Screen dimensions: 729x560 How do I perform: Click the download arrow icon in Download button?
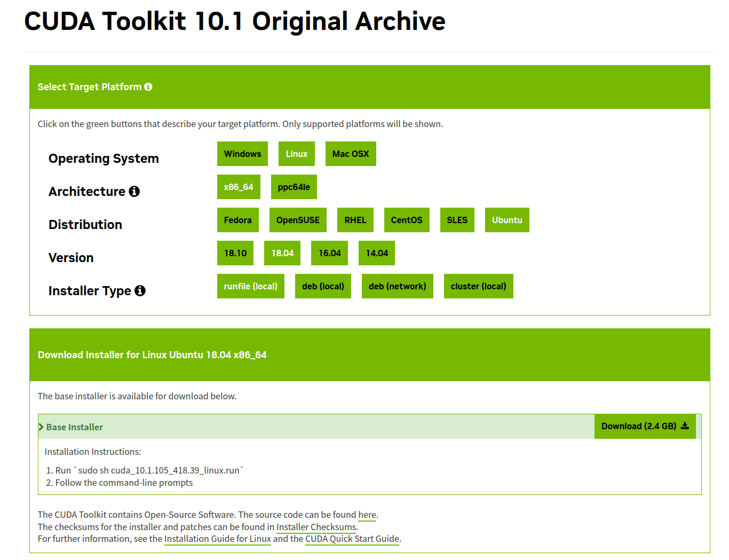pyautogui.click(x=685, y=426)
